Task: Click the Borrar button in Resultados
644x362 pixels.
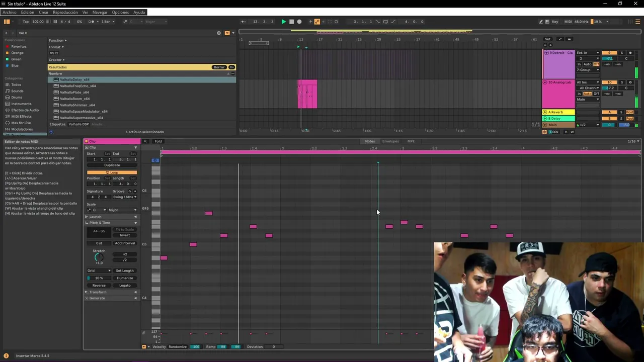Action: click(x=219, y=67)
